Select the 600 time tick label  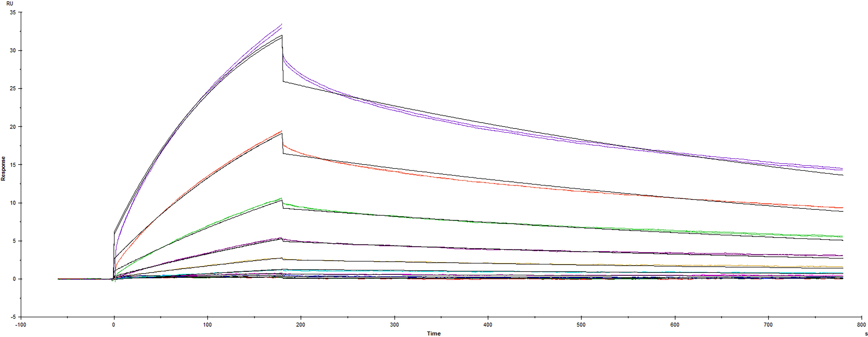(x=675, y=325)
